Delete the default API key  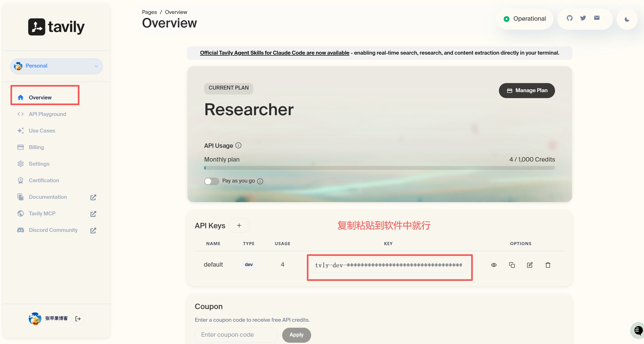(x=548, y=265)
